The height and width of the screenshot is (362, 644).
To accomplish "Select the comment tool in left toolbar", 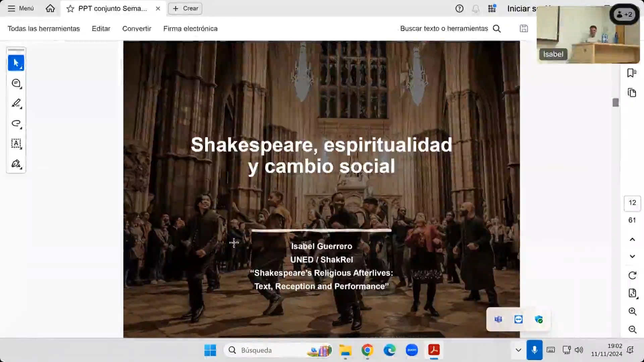I will [16, 83].
